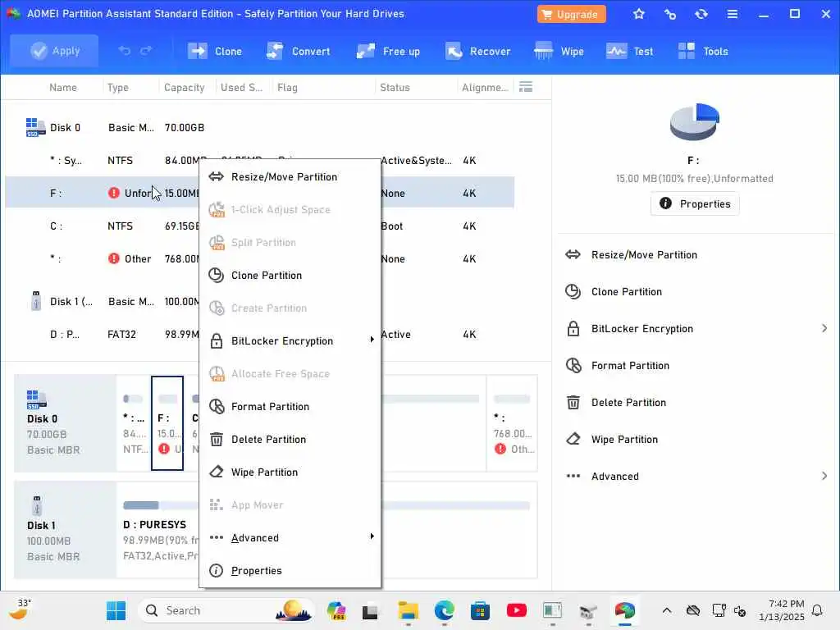Click the Apply button in toolbar
This screenshot has width=840, height=630.
[54, 51]
